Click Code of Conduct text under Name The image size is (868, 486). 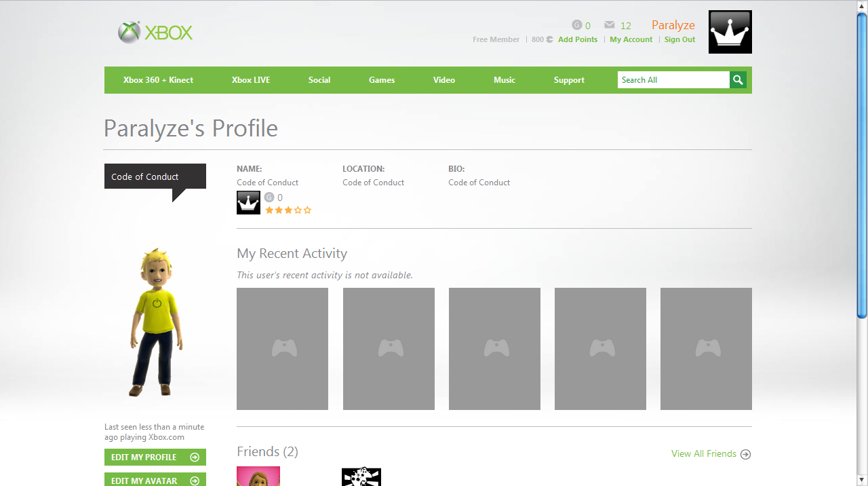(x=267, y=183)
